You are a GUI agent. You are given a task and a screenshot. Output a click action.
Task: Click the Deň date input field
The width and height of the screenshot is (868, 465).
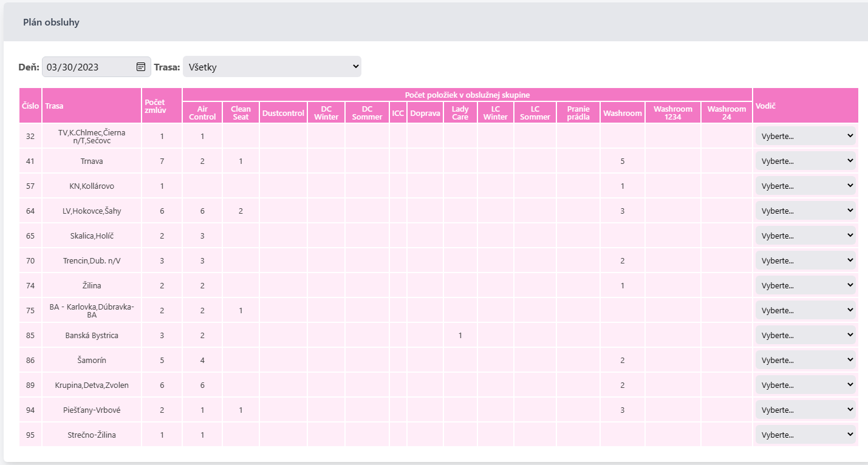[x=88, y=67]
